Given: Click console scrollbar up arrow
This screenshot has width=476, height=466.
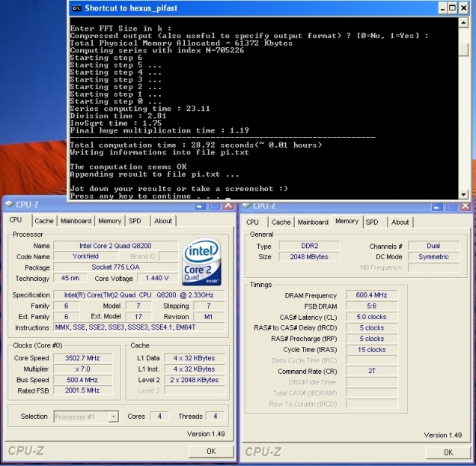Looking at the screenshot, I should 463,22.
